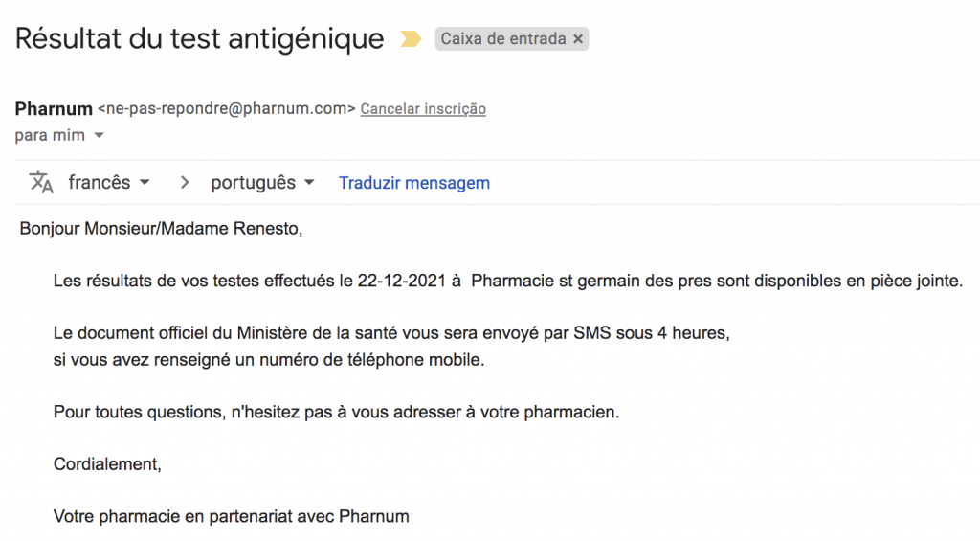Open the português target language dropdown
Viewport: 980px width, 541px height.
pos(263,182)
